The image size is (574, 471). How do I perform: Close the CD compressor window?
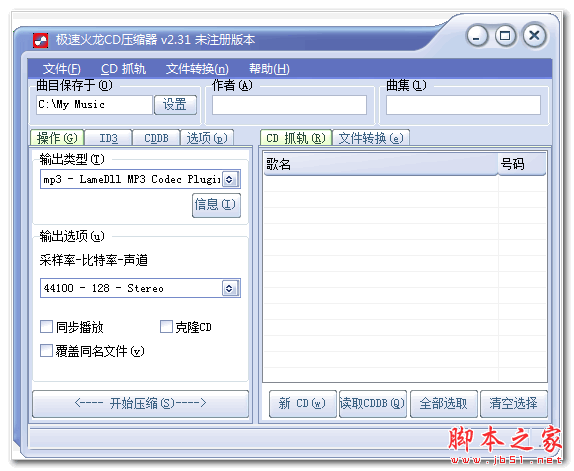(x=534, y=36)
